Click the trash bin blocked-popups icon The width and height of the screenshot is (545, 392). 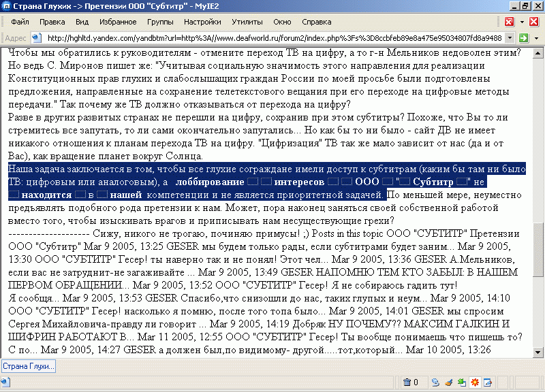pyautogui.click(x=407, y=382)
